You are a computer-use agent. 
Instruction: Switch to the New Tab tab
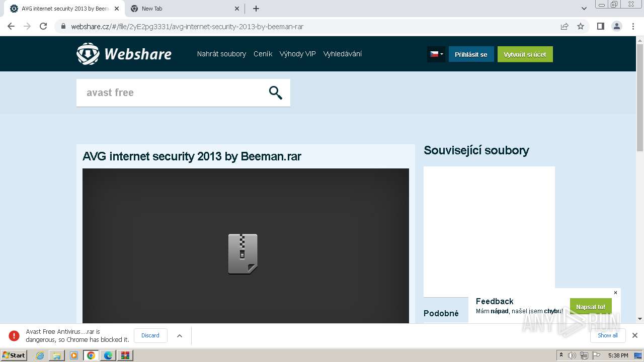[184, 9]
